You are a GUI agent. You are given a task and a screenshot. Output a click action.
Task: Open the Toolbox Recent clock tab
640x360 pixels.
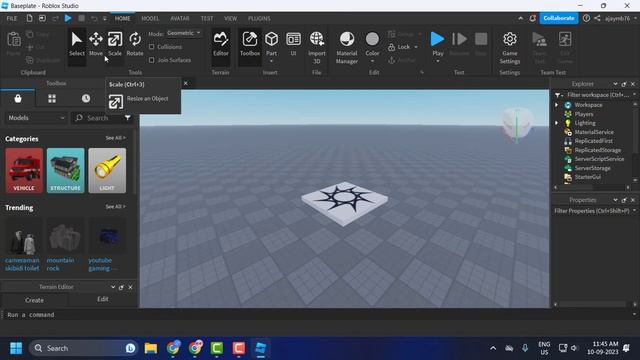point(86,98)
